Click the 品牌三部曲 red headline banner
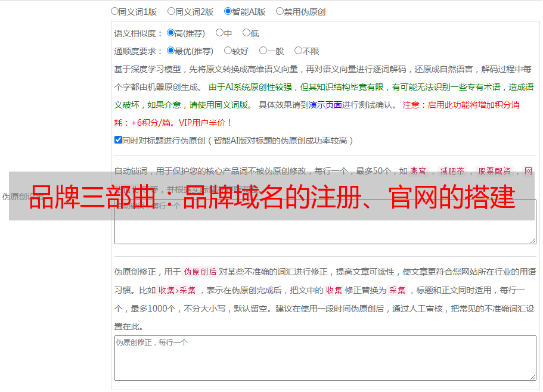 271,197
